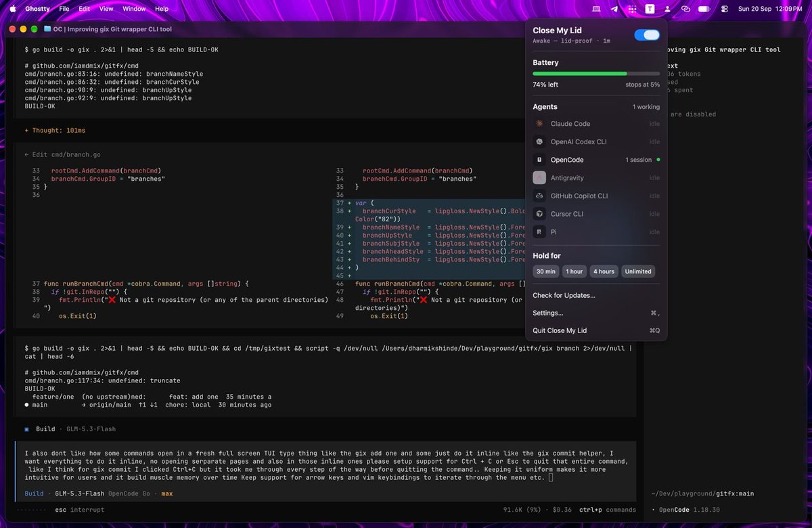Click the 'max' label in prompt footer
Viewport: 812px width, 528px height.
[x=166, y=493]
